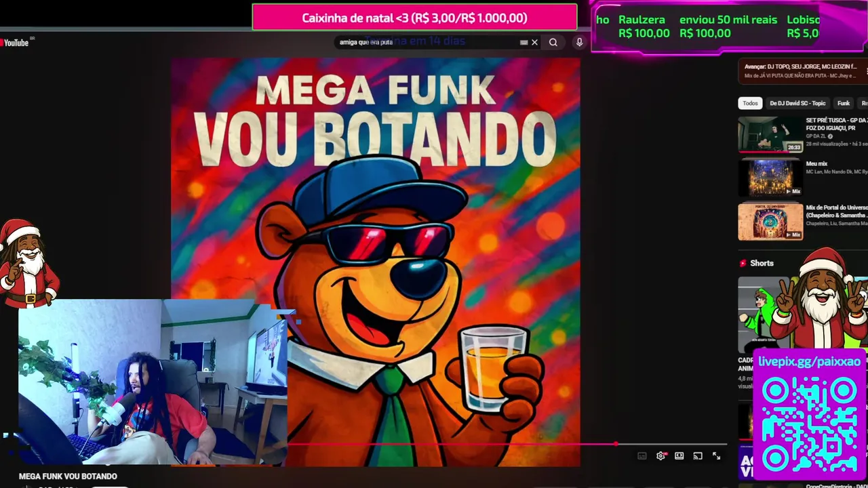Screen dimensions: 868x488
Task: Select the 'Todos' filter chip
Action: click(x=750, y=103)
